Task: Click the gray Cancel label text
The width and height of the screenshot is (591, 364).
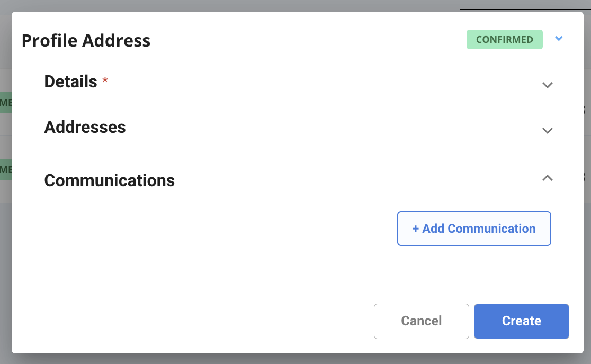Action: pos(422,321)
